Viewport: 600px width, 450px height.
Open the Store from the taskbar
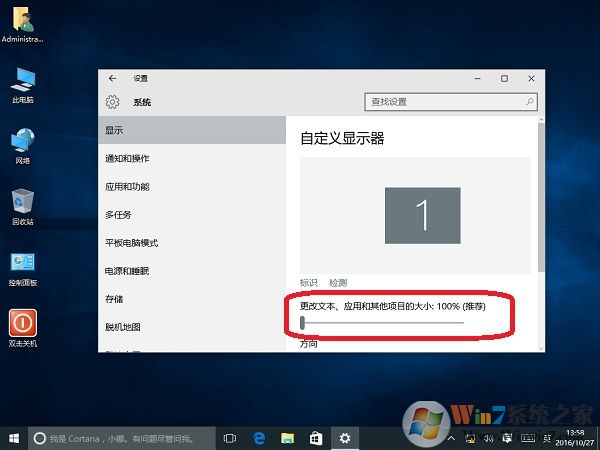coord(316,438)
